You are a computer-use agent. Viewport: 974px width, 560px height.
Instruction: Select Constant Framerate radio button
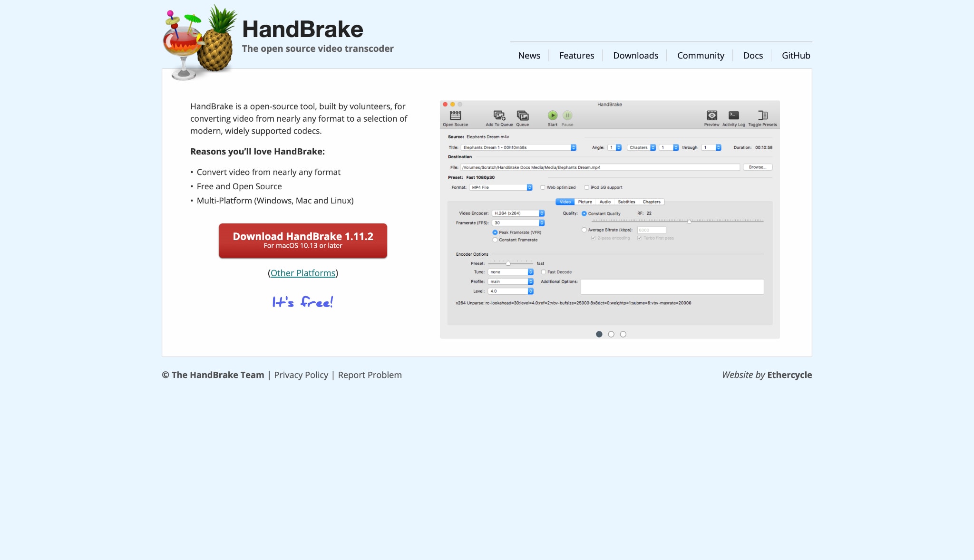[x=495, y=240]
